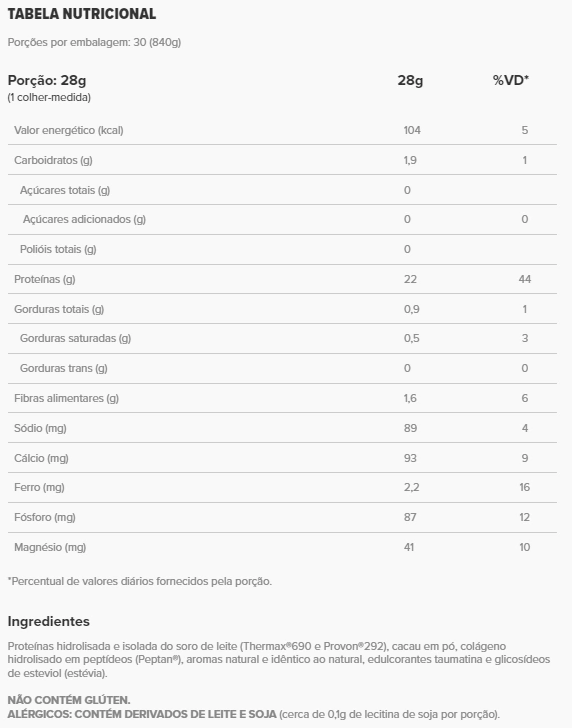This screenshot has height=728, width=572.
Task: Click the Magnésio (mg) row label
Action: click(50, 547)
